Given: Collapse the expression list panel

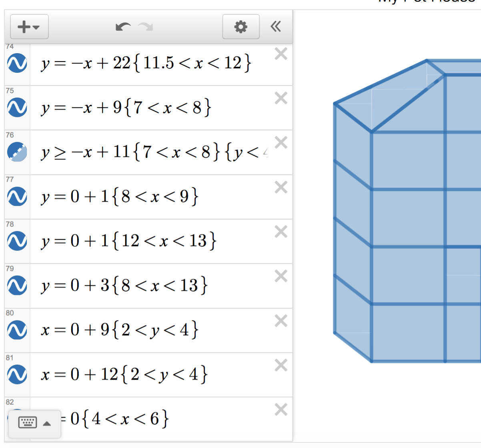Looking at the screenshot, I should [276, 27].
